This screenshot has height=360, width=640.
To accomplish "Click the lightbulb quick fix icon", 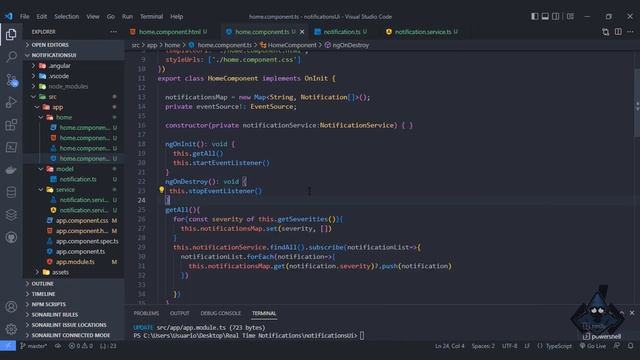I will click(x=162, y=190).
